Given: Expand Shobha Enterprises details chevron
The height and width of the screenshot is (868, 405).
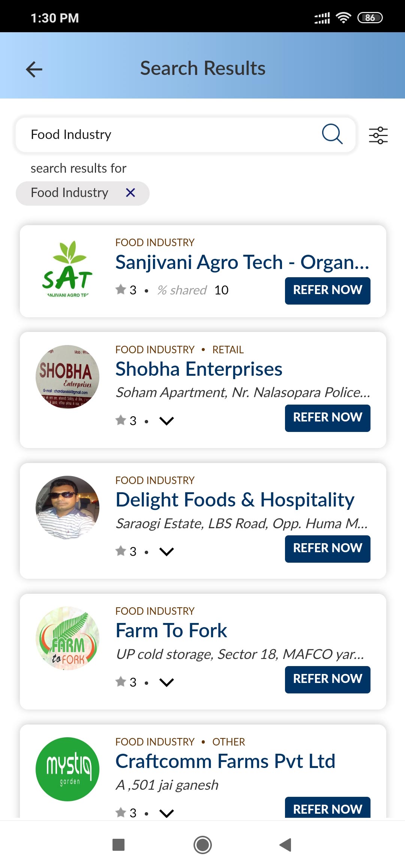Looking at the screenshot, I should (x=166, y=421).
